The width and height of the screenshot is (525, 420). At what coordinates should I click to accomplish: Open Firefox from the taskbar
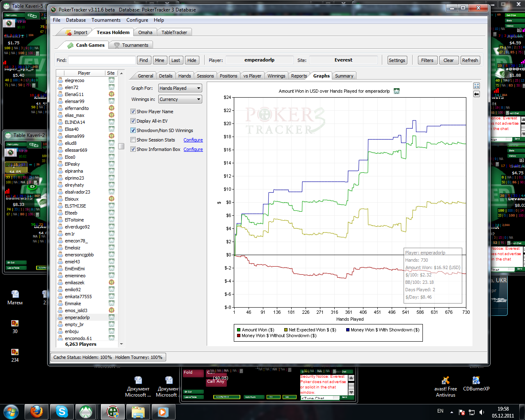tap(37, 411)
